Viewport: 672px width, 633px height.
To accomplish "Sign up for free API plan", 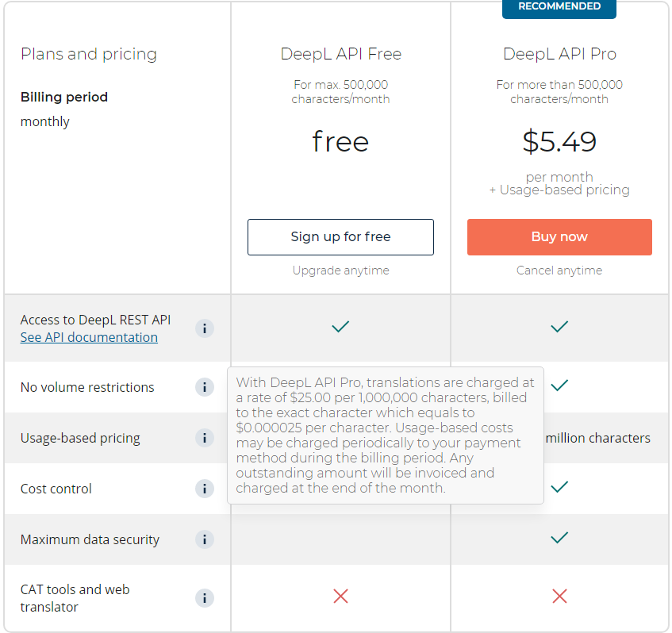I will [x=340, y=237].
